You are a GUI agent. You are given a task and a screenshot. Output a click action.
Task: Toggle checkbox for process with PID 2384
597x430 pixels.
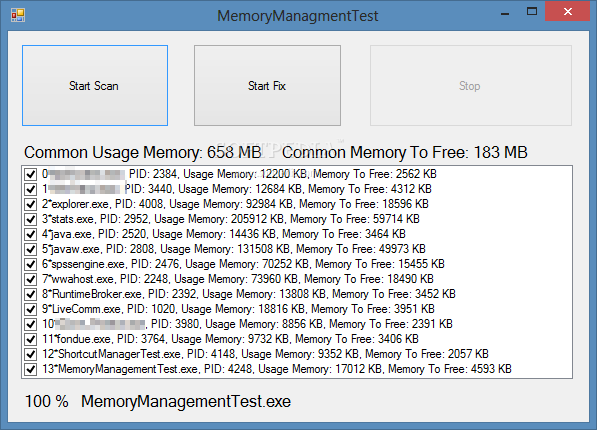coord(30,174)
